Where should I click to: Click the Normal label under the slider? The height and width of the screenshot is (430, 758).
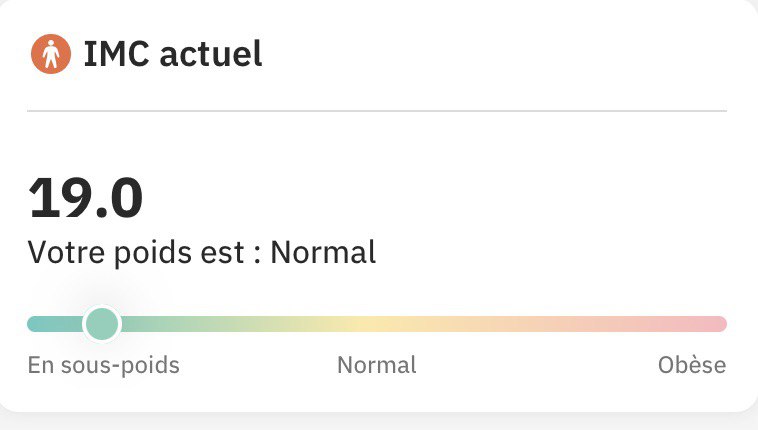(x=377, y=365)
